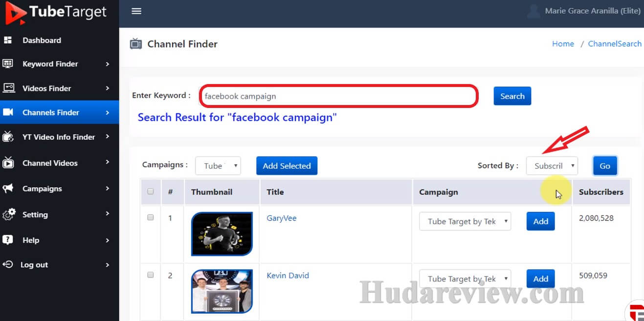Expand the Videos Finder chevron
The image size is (644, 321).
[x=108, y=88]
